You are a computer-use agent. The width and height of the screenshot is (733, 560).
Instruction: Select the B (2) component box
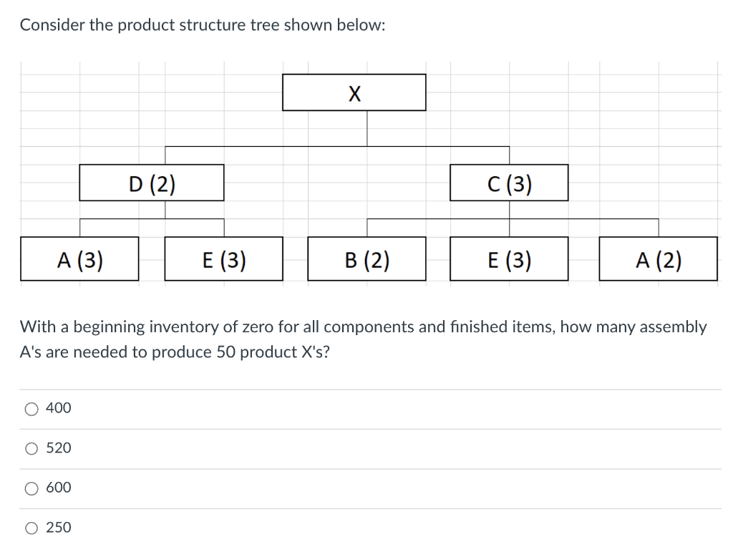(366, 260)
